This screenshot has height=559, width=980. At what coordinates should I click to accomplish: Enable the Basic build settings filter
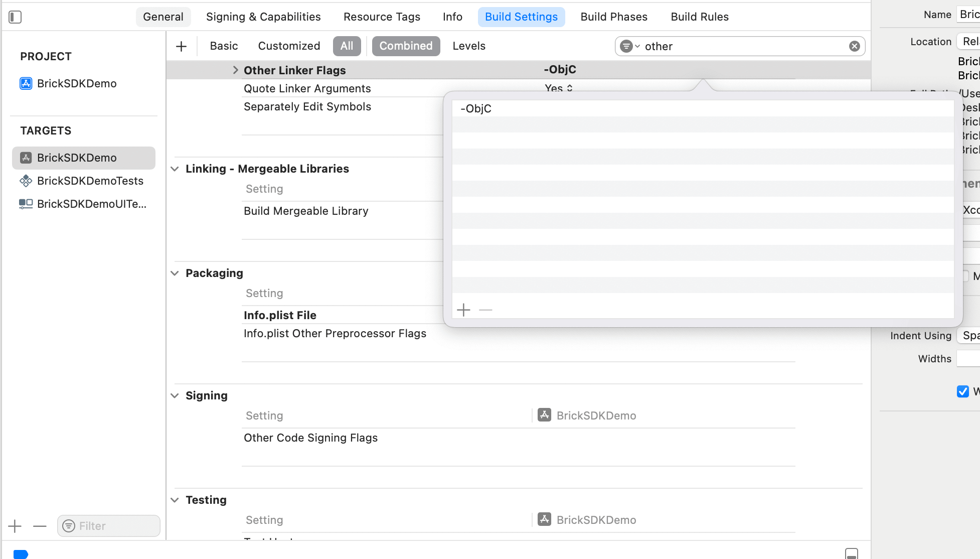tap(224, 46)
